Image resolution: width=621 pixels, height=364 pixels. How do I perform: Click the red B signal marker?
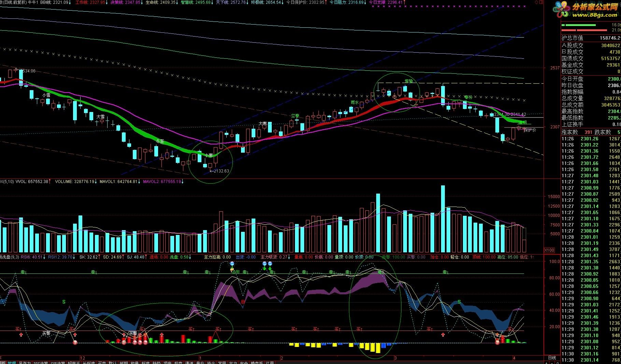(x=243, y=302)
